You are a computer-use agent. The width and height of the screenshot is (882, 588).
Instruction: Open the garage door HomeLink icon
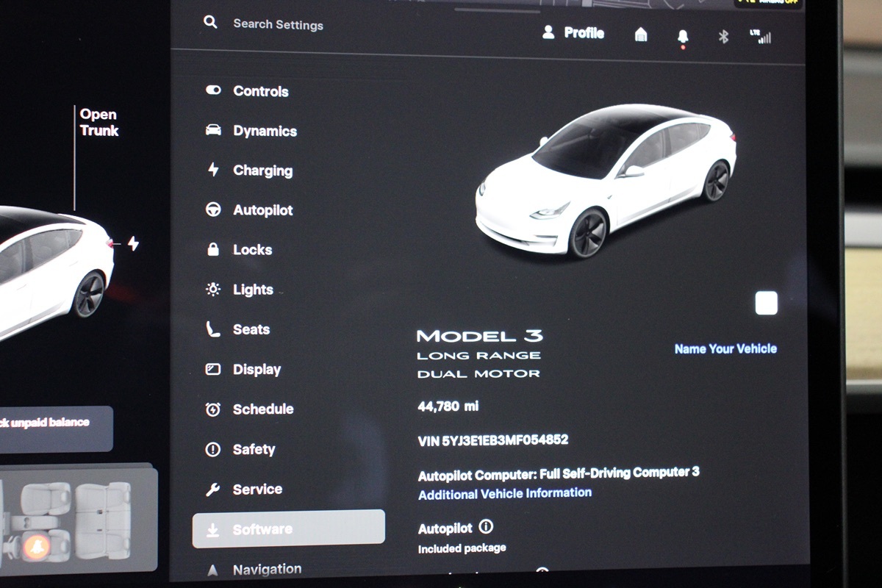tap(641, 35)
